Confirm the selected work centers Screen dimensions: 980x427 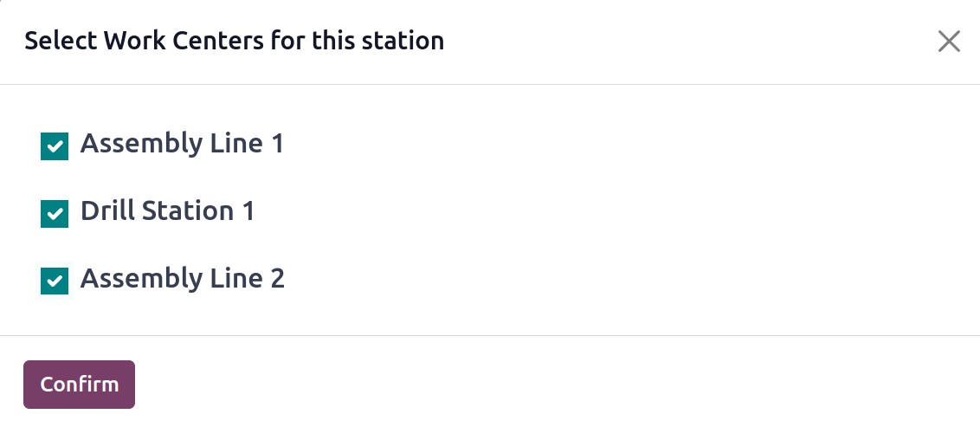pos(80,385)
